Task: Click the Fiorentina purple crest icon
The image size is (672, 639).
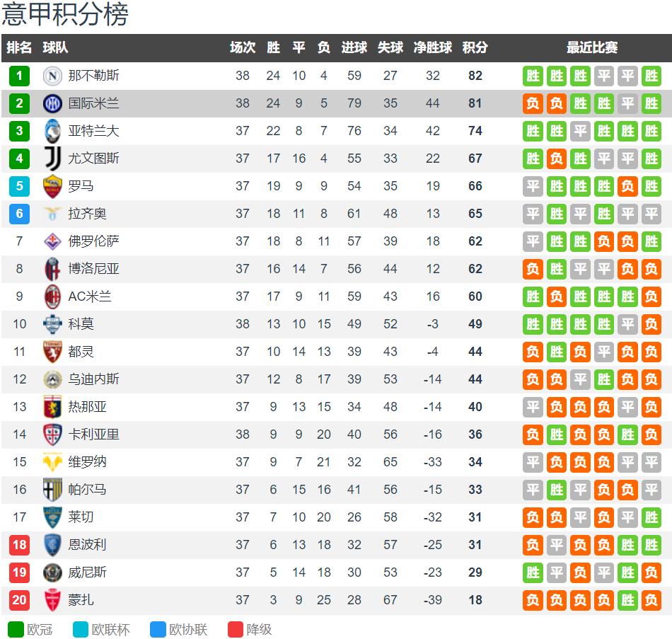Action: click(x=52, y=241)
